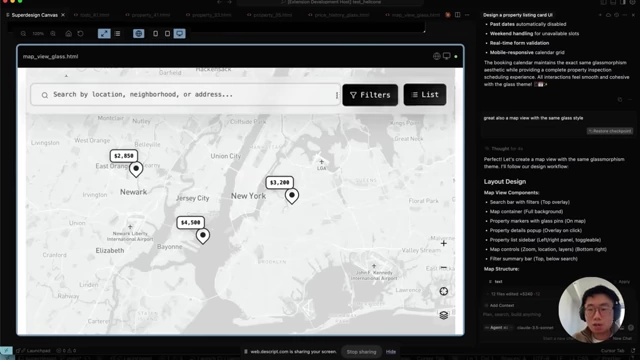Click the locate-me crosshair map control
Viewport: 640px width, 360px height.
[444, 291]
